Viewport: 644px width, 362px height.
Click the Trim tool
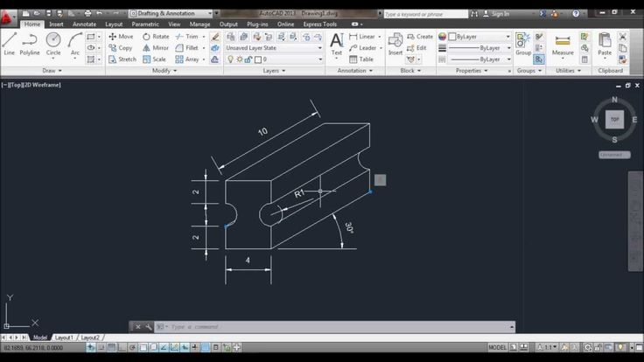point(187,37)
